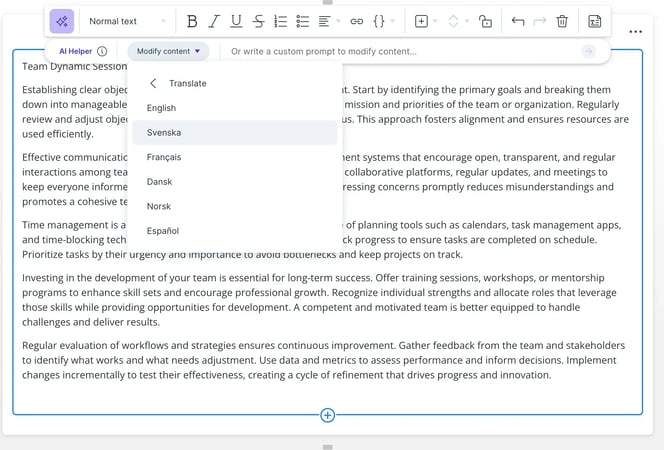Screen dimensions: 664x450
Task: Apply strikethrough formatting
Action: (258, 21)
